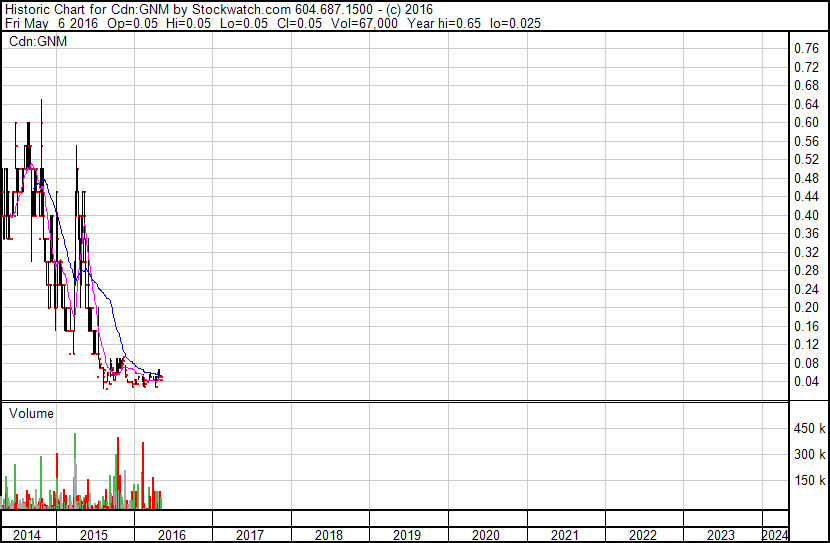This screenshot has height=543, width=830.
Task: Click the 150 k volume axis label
Action: 808,481
